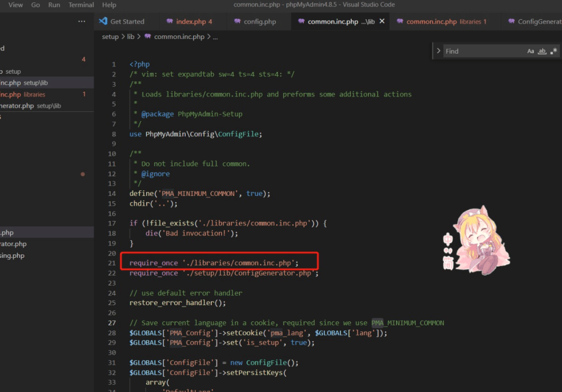This screenshot has width=562, height=392.
Task: Select nerator.php setup\lib in open editors
Action: tap(47, 106)
